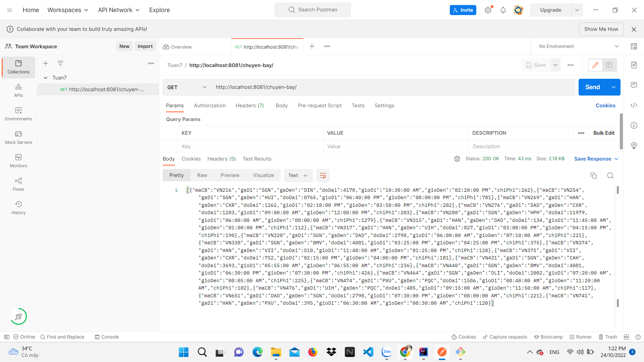Toggle the two-pane view layout
This screenshot has width=644, height=362.
(627, 337)
